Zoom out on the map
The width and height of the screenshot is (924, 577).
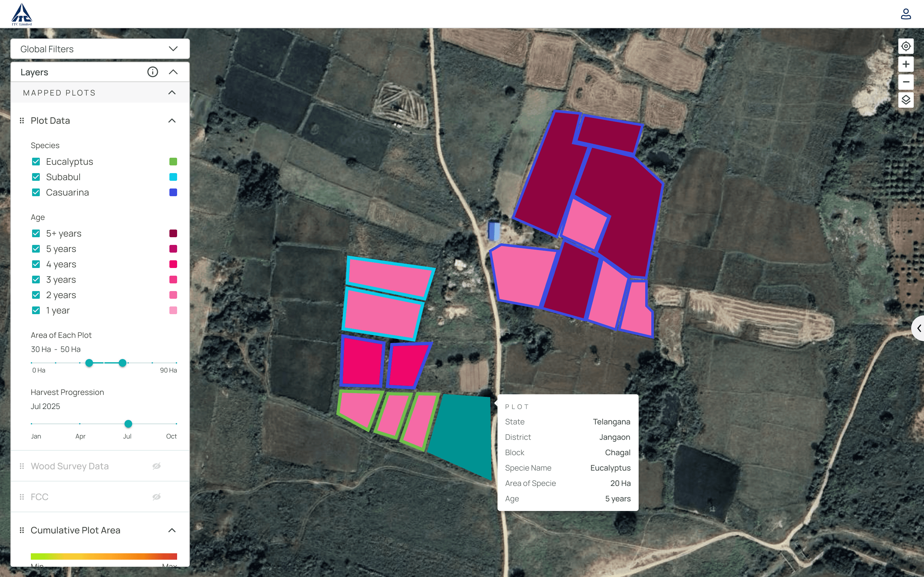(x=906, y=82)
